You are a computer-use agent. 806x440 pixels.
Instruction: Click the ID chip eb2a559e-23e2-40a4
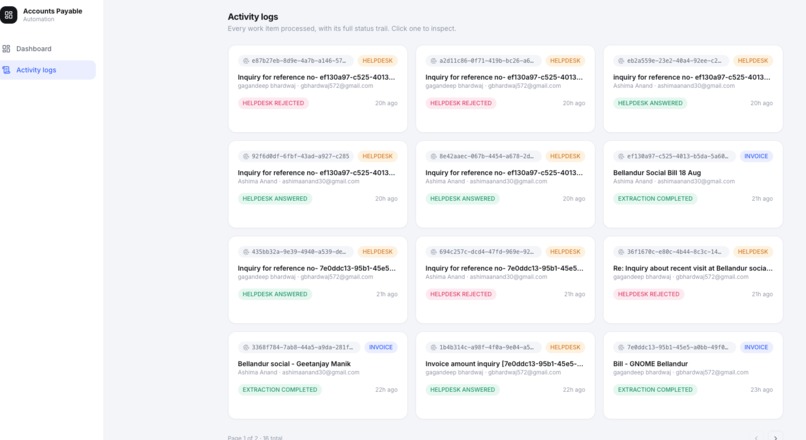671,61
